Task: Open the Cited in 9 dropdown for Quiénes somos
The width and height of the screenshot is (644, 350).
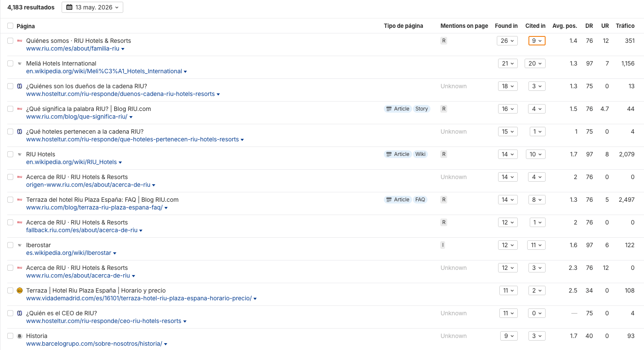Action: [537, 41]
